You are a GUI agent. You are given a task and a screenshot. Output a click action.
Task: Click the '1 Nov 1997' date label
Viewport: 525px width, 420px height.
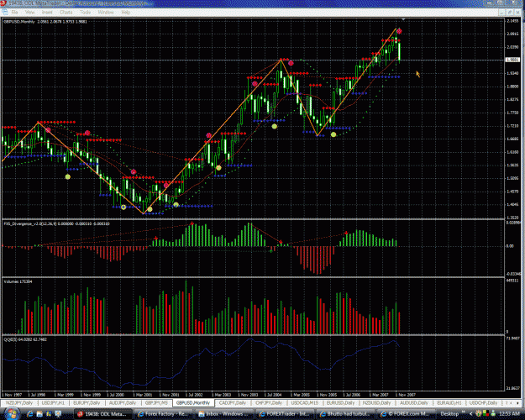pos(12,395)
